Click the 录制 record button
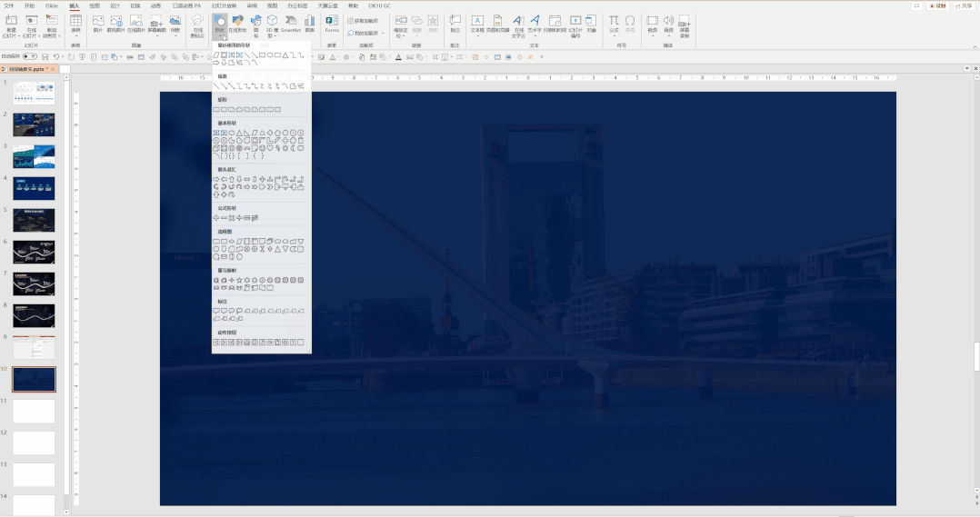The image size is (980, 517). click(x=937, y=5)
